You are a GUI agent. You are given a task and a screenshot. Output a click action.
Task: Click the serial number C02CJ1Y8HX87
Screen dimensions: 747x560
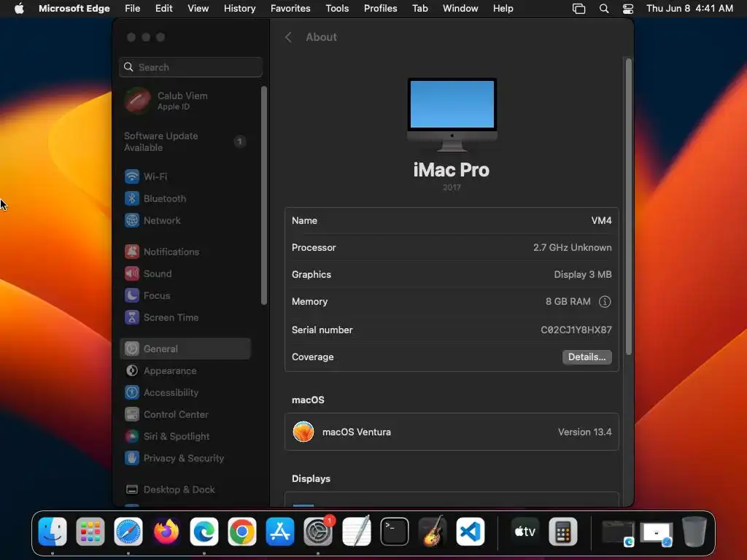576,330
